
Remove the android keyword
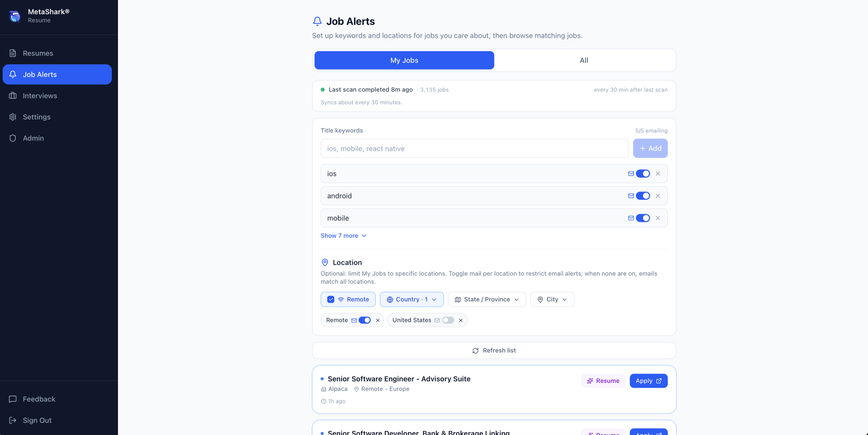pyautogui.click(x=658, y=196)
